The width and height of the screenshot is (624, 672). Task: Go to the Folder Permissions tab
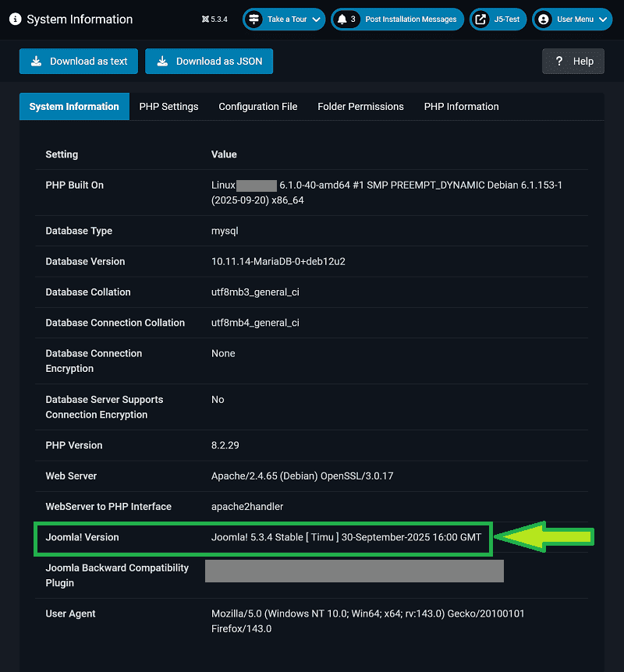(x=360, y=107)
